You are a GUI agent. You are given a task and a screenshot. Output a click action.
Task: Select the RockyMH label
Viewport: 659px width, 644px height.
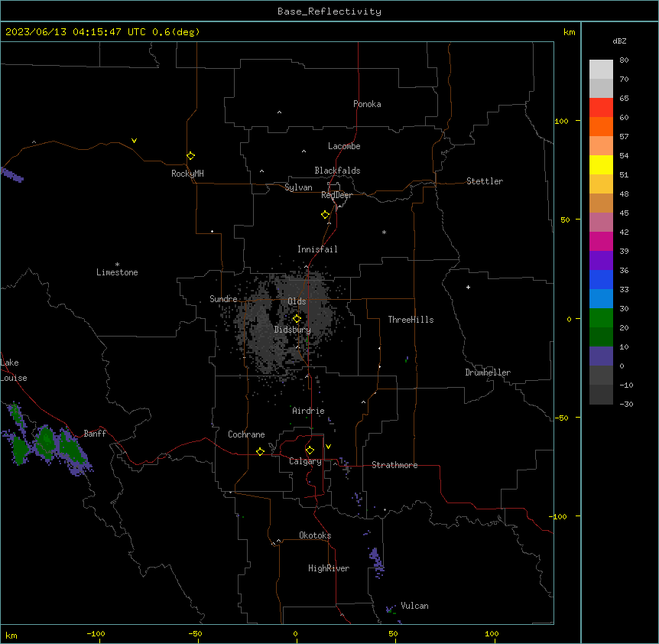187,174
